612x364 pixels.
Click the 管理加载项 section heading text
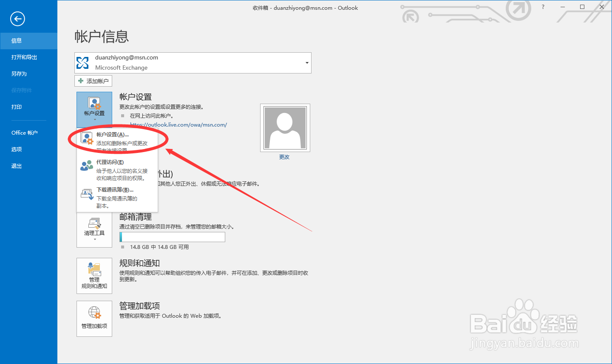tap(139, 306)
